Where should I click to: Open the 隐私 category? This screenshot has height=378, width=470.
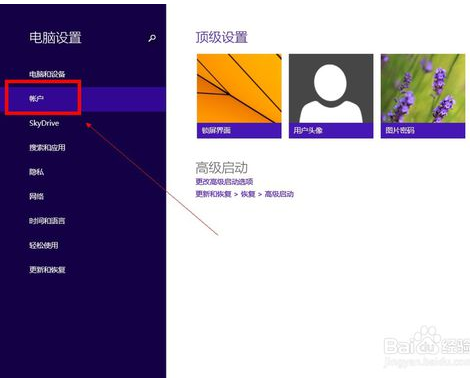(x=36, y=172)
